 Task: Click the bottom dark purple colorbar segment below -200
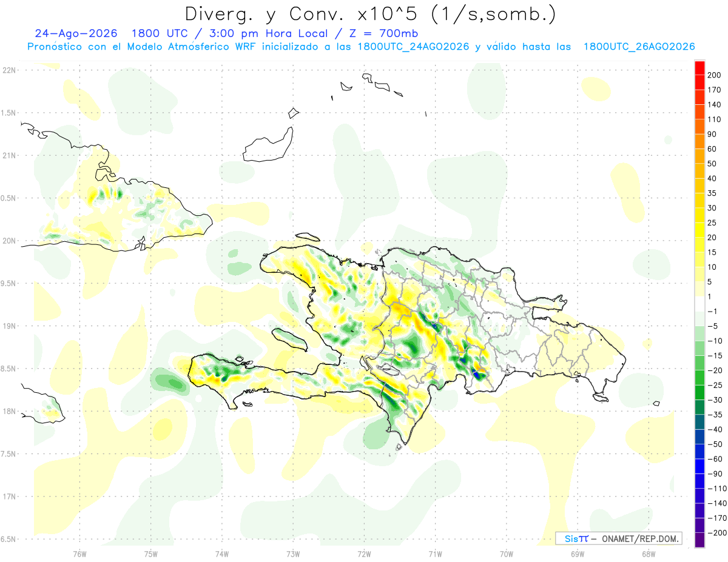pyautogui.click(x=699, y=540)
